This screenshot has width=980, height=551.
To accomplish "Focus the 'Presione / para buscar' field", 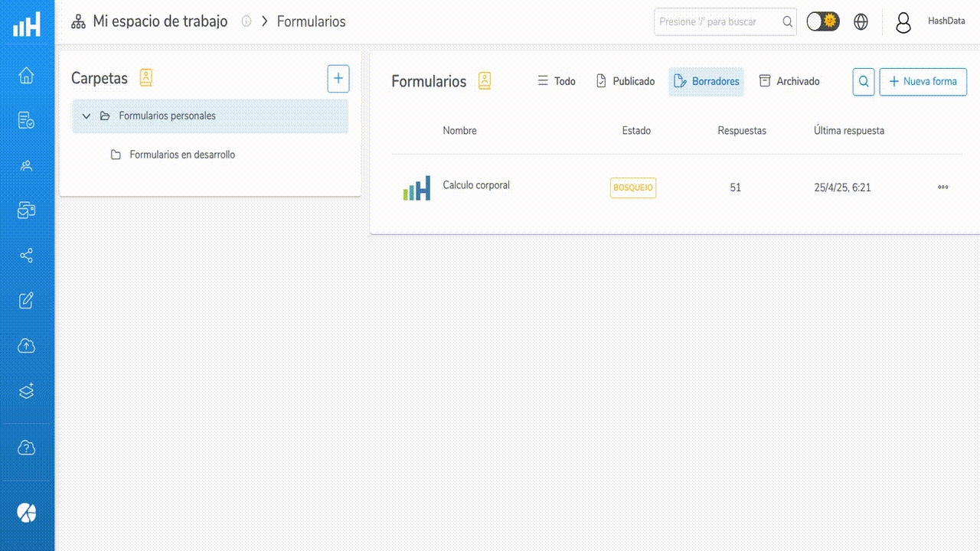I will [725, 22].
